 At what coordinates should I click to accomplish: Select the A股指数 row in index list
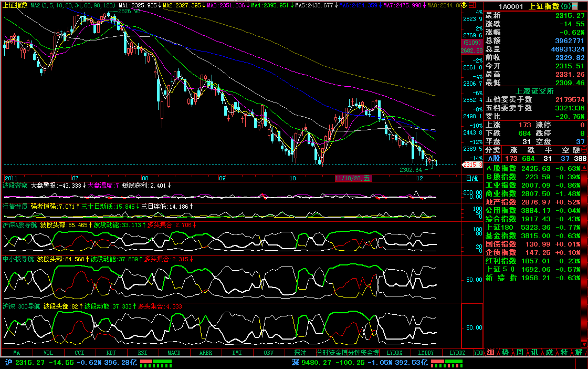[533, 169]
